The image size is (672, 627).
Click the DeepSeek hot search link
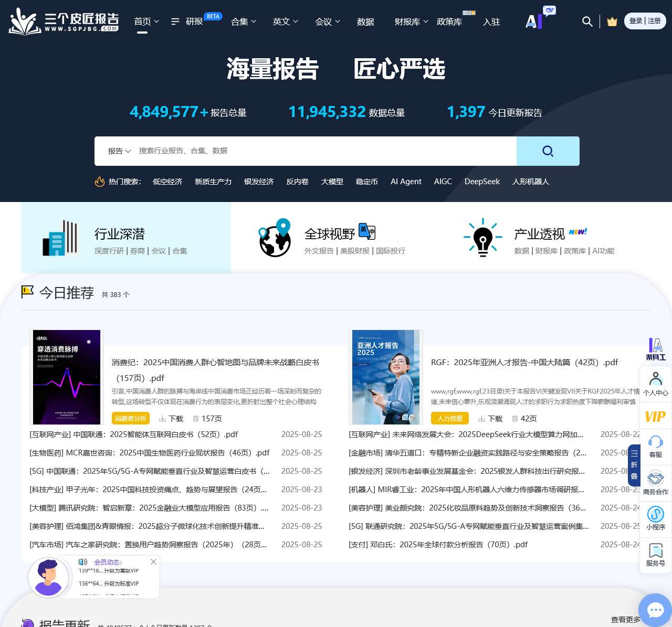coord(482,182)
